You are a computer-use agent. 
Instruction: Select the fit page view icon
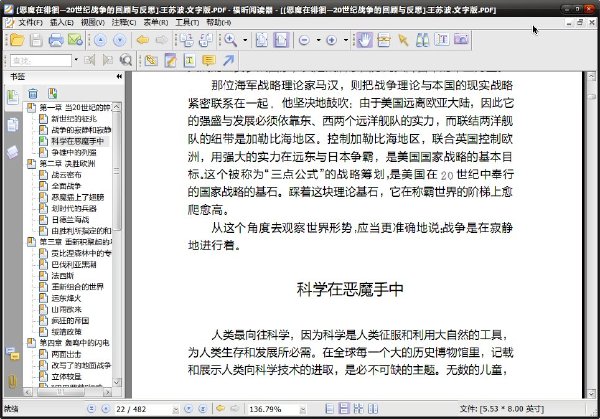coord(262,40)
